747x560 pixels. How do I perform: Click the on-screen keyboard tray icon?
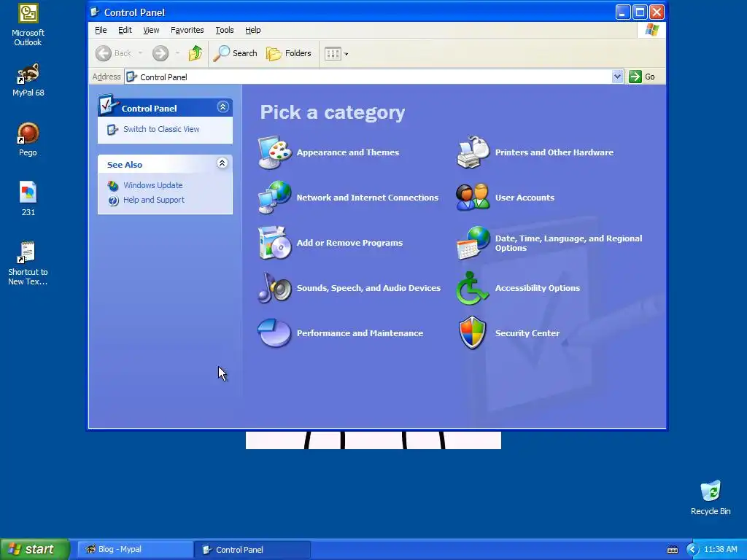tap(672, 550)
